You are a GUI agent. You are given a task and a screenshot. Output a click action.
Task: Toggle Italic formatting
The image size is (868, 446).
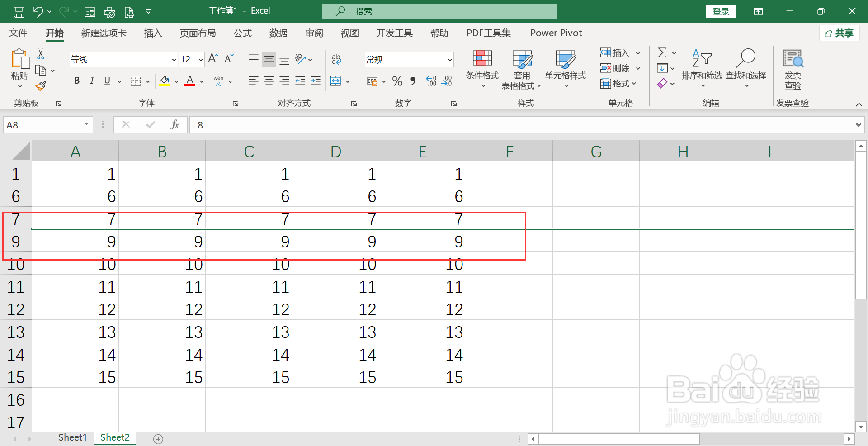[x=92, y=81]
